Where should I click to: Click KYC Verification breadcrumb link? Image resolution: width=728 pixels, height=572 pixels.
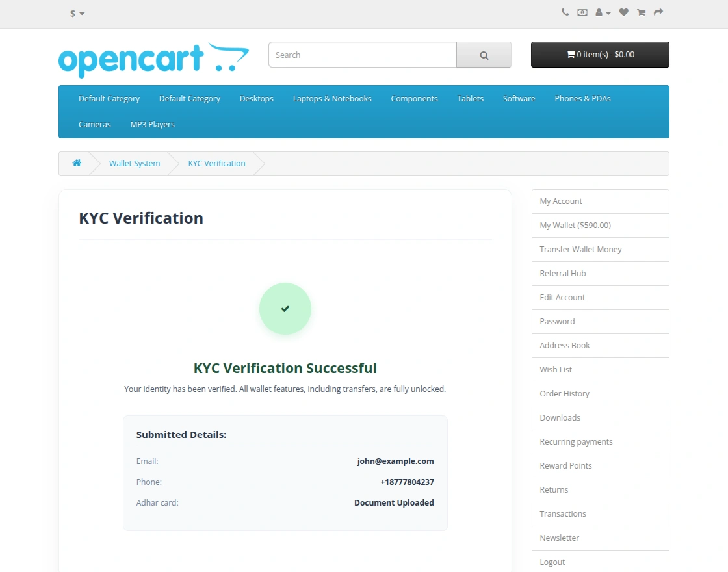217,163
